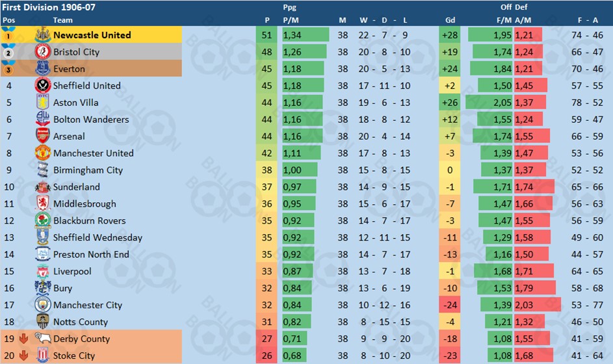Click the Arsenal club badge

43,136
